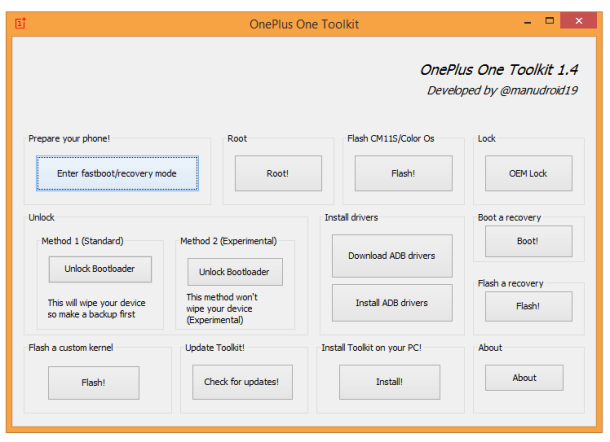The image size is (610, 442).
Task: Click Download ADB drivers
Action: [392, 256]
